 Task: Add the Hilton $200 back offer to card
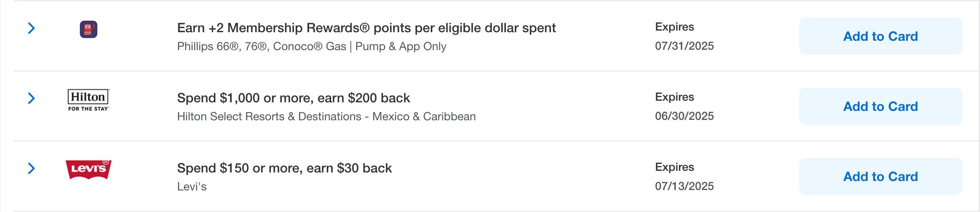click(x=880, y=106)
